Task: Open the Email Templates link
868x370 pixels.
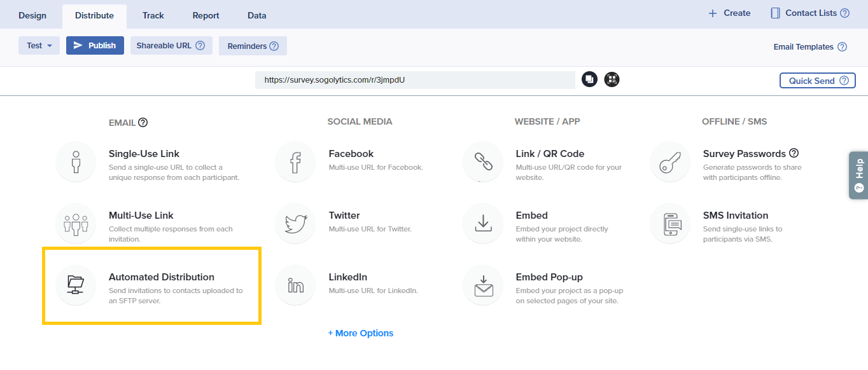Action: (x=803, y=46)
